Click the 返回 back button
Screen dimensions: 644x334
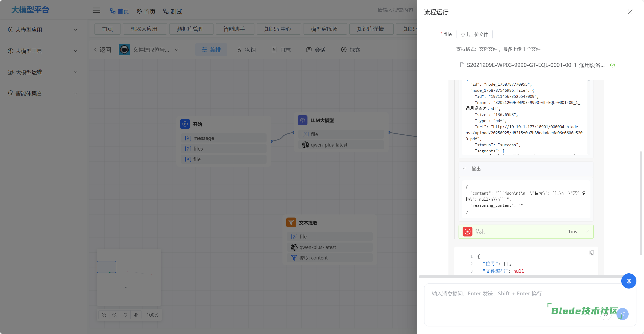pos(103,50)
